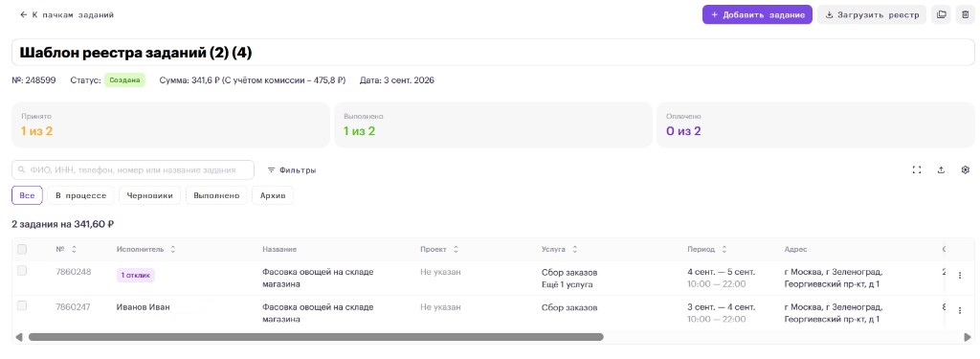Switch to Архив tab

[x=273, y=195]
